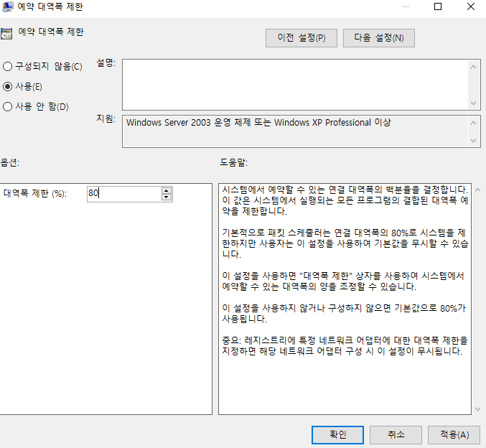Close the 예약 대역폭 제한 window

[471, 6]
